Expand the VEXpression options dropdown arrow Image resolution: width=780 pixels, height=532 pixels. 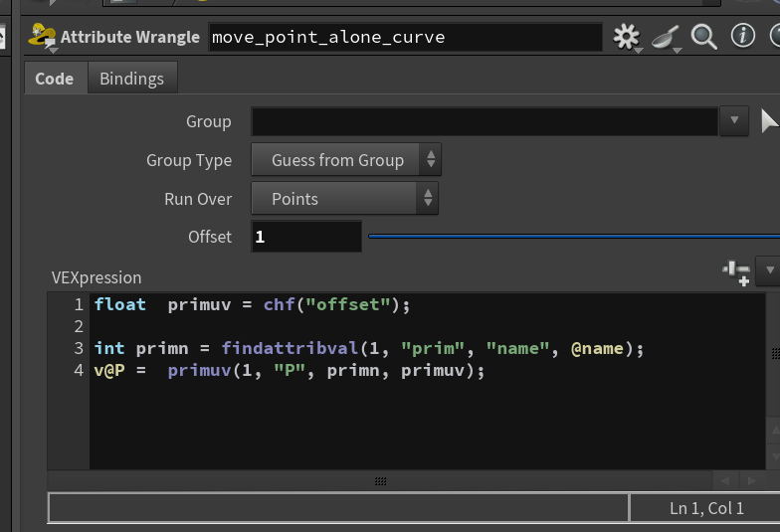[x=769, y=270]
